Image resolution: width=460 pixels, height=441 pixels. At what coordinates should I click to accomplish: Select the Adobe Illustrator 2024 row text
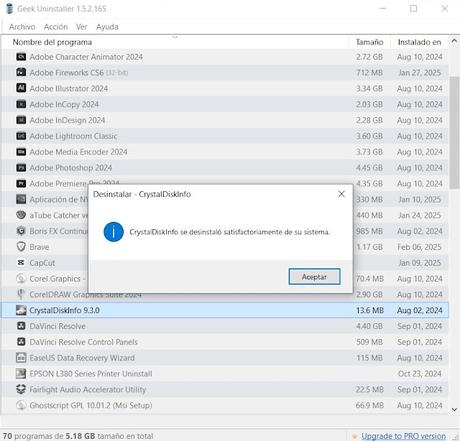click(69, 88)
